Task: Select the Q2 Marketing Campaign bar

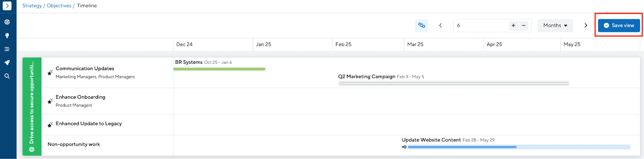Action: coord(454,84)
